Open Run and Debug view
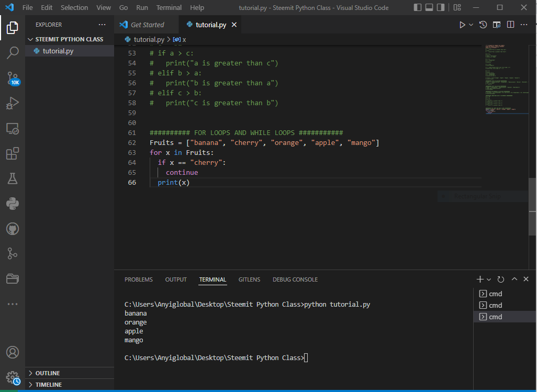This screenshot has height=392, width=537. tap(13, 104)
